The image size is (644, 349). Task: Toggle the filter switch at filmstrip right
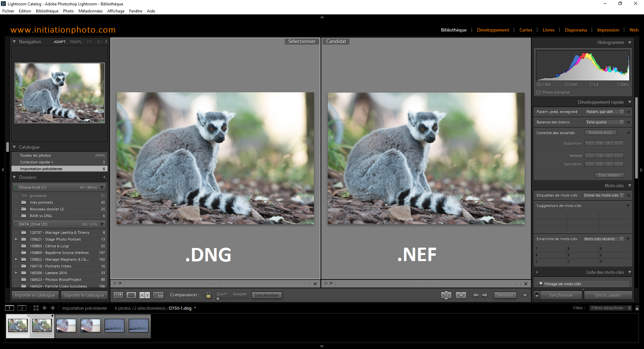coord(637,308)
